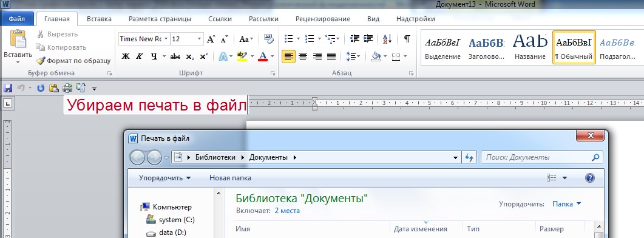Toggle Italic (К) formatting
The height and width of the screenshot is (238, 644).
point(139,56)
